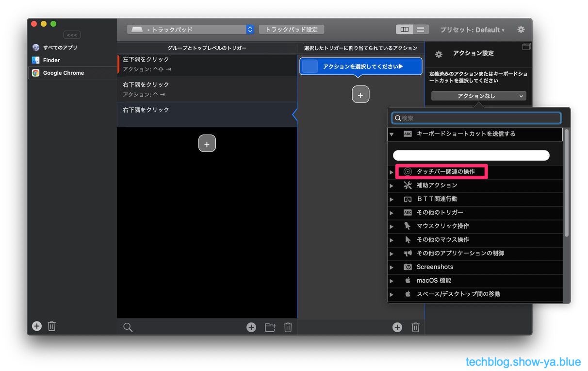Click the preset settings gear icon
The height and width of the screenshot is (371, 588).
(x=521, y=30)
